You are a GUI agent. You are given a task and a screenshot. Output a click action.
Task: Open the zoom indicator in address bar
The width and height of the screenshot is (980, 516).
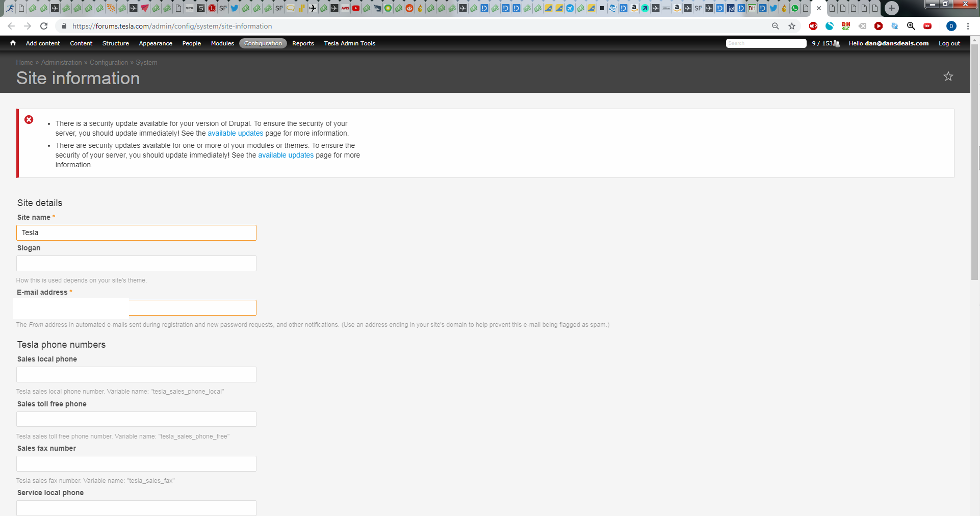776,26
